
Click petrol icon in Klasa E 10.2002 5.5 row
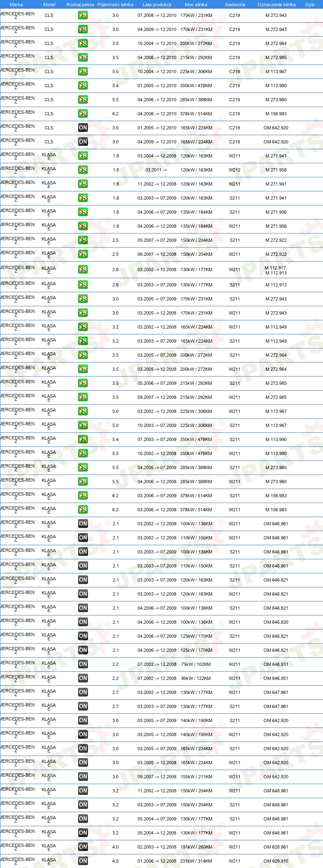click(83, 453)
